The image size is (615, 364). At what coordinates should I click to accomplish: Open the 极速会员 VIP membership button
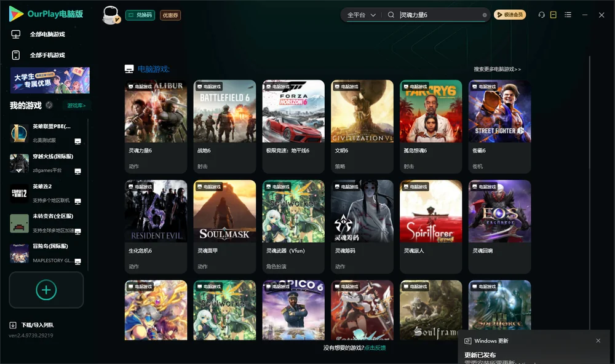coord(509,15)
